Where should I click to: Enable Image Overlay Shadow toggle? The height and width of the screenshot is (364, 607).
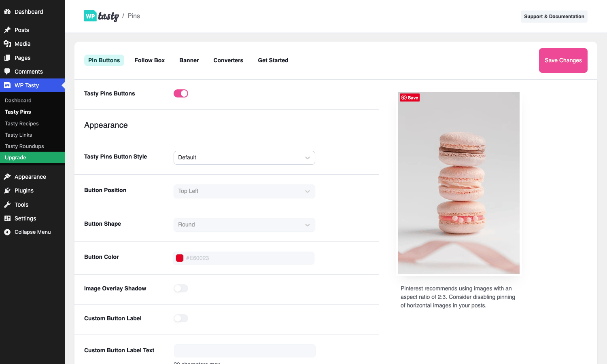(x=181, y=288)
